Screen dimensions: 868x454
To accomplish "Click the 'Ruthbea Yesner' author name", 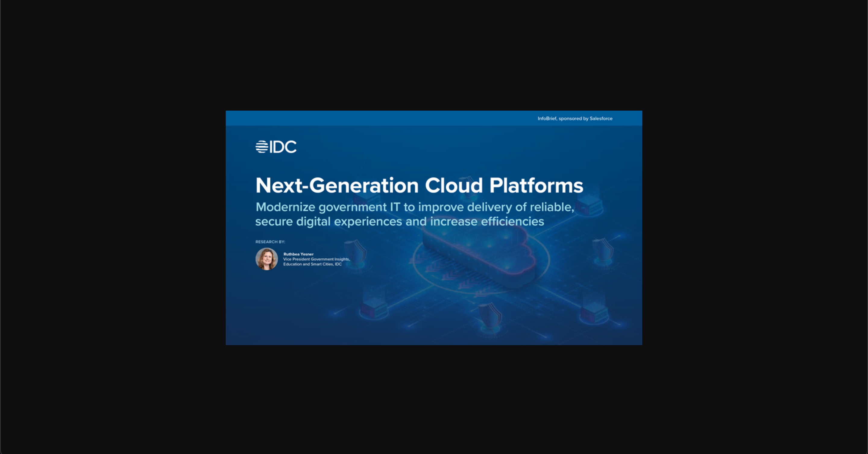I will pos(298,254).
